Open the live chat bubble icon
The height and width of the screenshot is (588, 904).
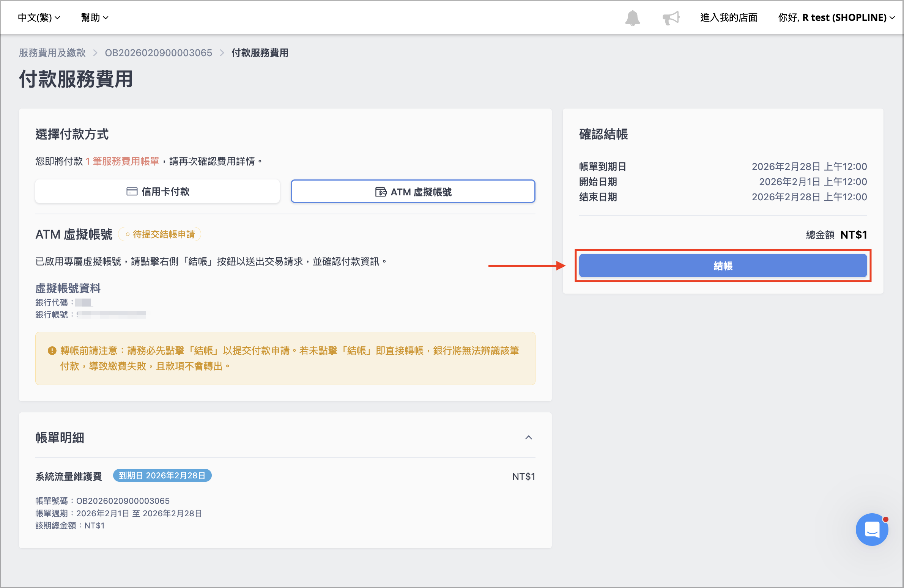coord(872,529)
